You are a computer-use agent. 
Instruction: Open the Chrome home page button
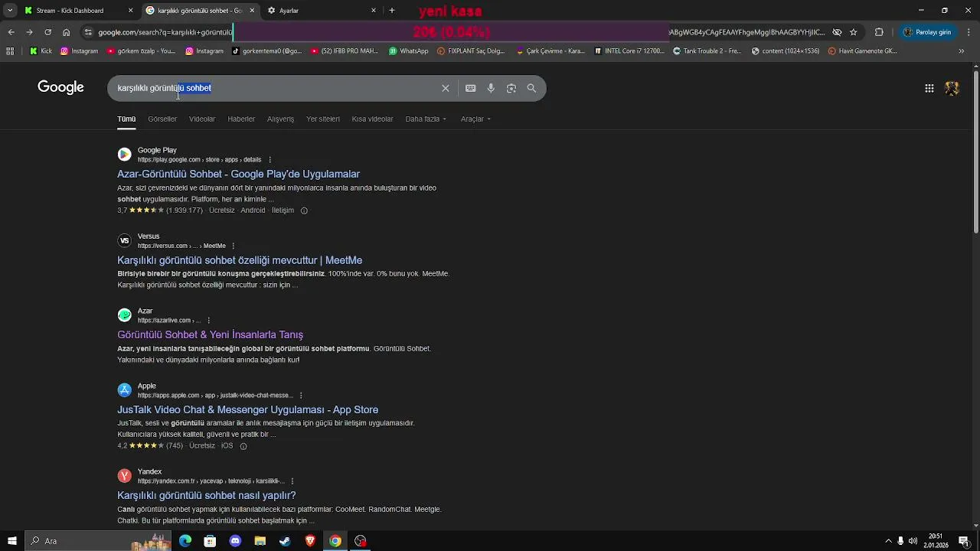tap(67, 32)
